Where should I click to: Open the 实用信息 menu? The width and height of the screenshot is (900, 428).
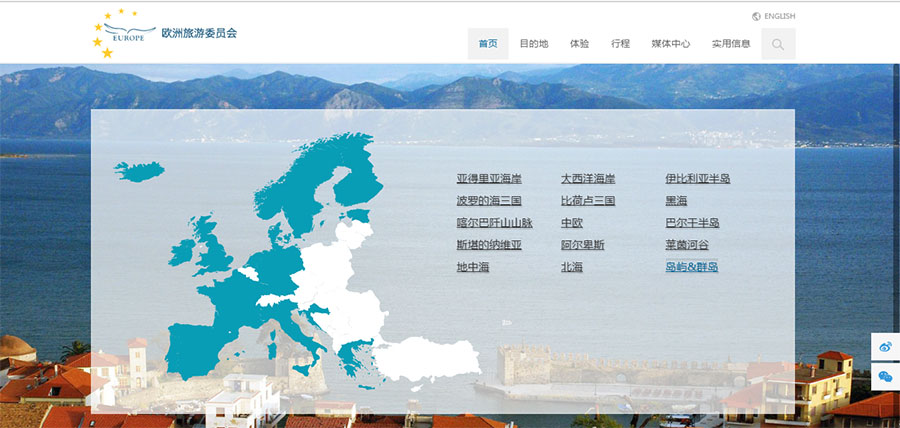(731, 44)
